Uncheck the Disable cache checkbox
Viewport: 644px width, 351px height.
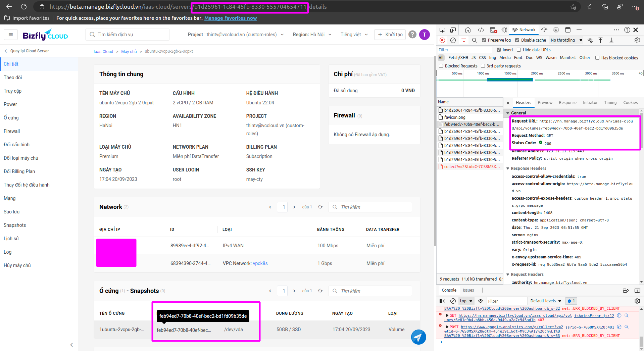click(517, 40)
